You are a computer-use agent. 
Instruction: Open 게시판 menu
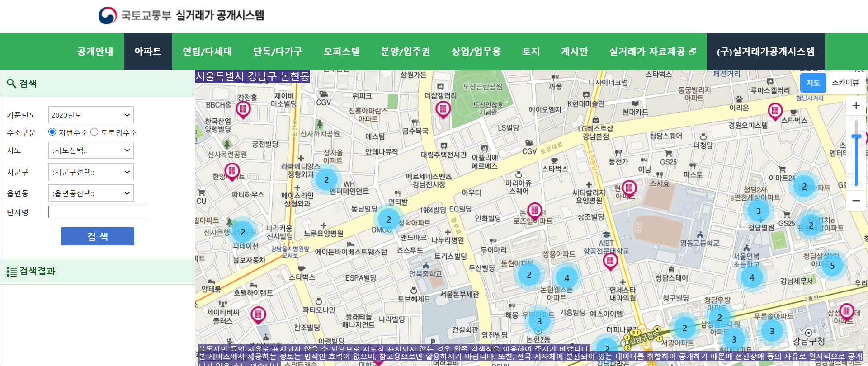pyautogui.click(x=574, y=52)
